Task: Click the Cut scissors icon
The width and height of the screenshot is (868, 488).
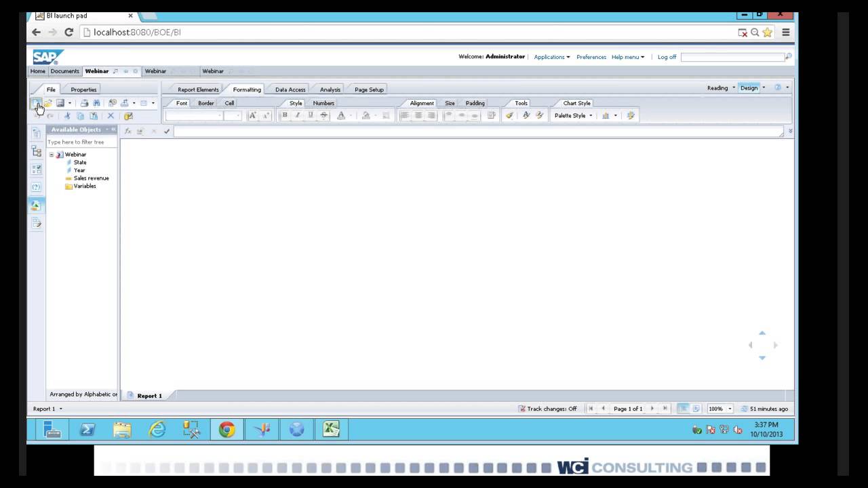Action: pos(67,116)
